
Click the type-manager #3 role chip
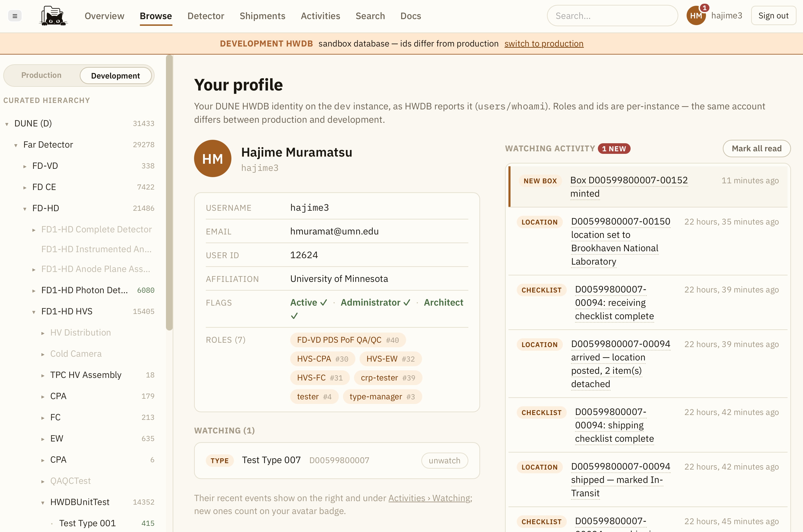(x=382, y=397)
